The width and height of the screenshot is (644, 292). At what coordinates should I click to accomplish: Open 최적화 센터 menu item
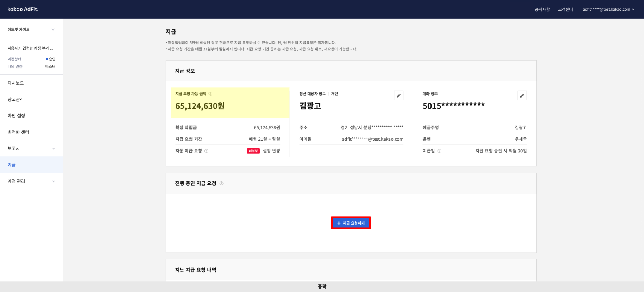tap(18, 132)
